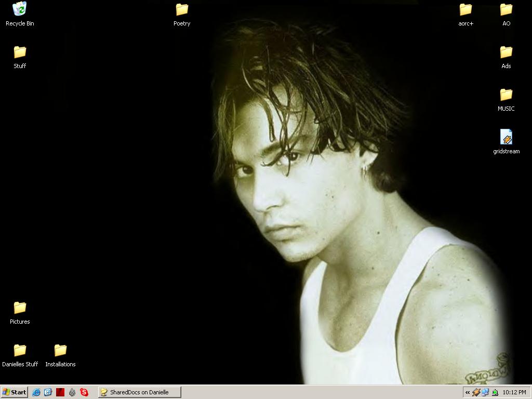The width and height of the screenshot is (532, 399).
Task: Click the red square Quick Launch icon
Action: (60, 392)
